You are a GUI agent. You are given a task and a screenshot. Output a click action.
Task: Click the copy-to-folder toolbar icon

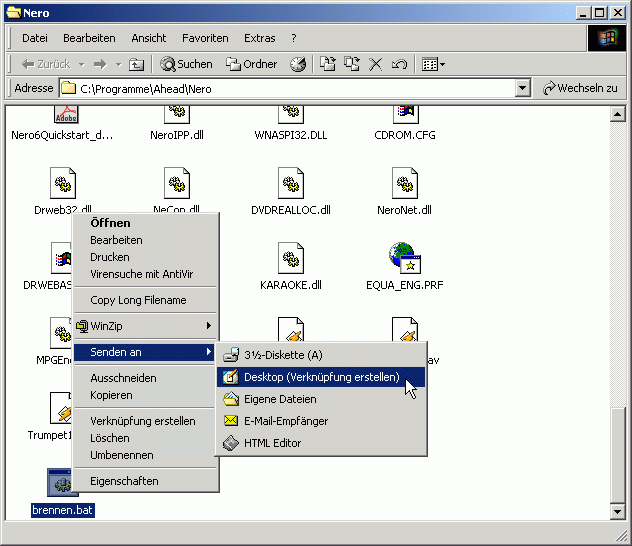pyautogui.click(x=351, y=64)
